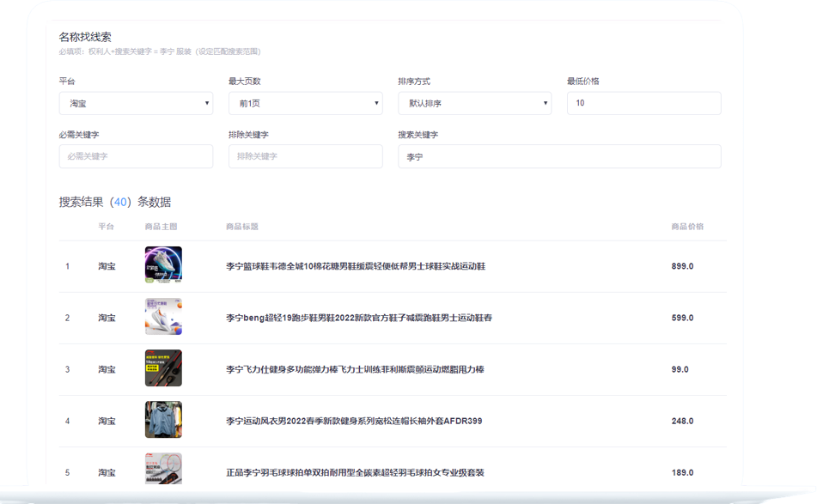The image size is (817, 504).
Task: Open the product image in the 599.0 row
Action: point(163,316)
